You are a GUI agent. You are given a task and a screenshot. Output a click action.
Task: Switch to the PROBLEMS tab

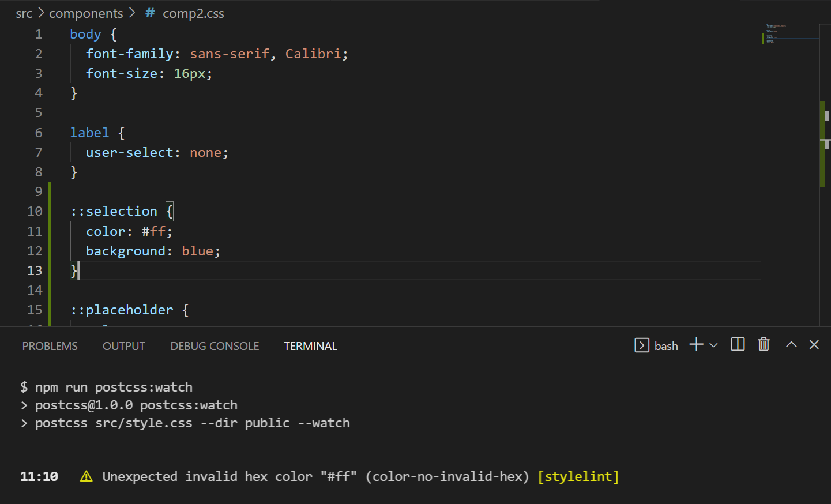[x=50, y=346]
